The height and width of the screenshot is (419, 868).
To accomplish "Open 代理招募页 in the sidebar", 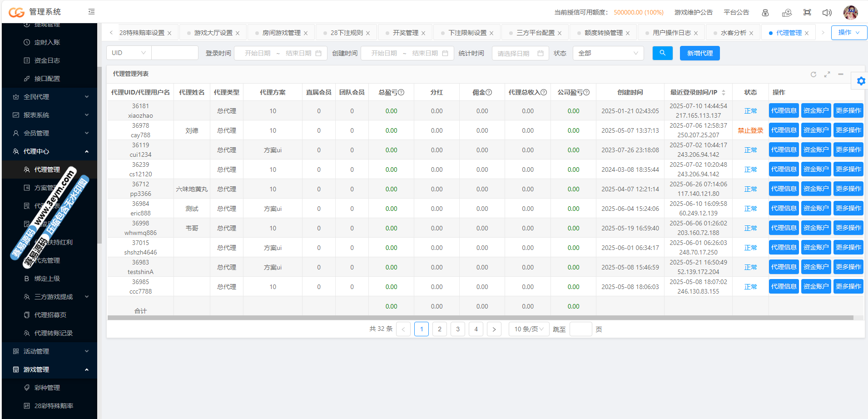I will (50, 315).
